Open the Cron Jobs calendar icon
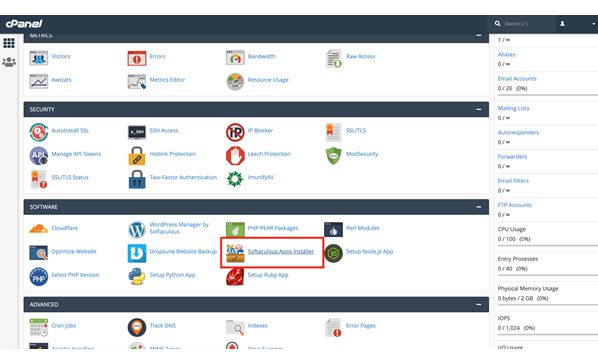 [39, 327]
